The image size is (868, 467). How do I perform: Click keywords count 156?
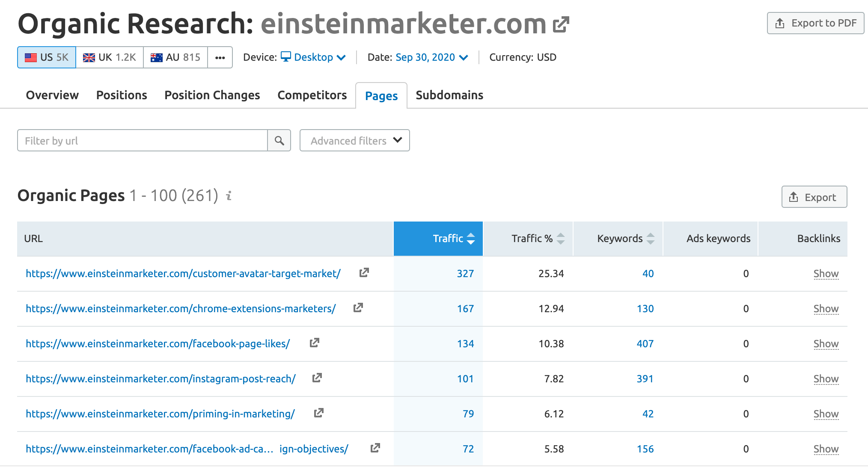pos(645,449)
